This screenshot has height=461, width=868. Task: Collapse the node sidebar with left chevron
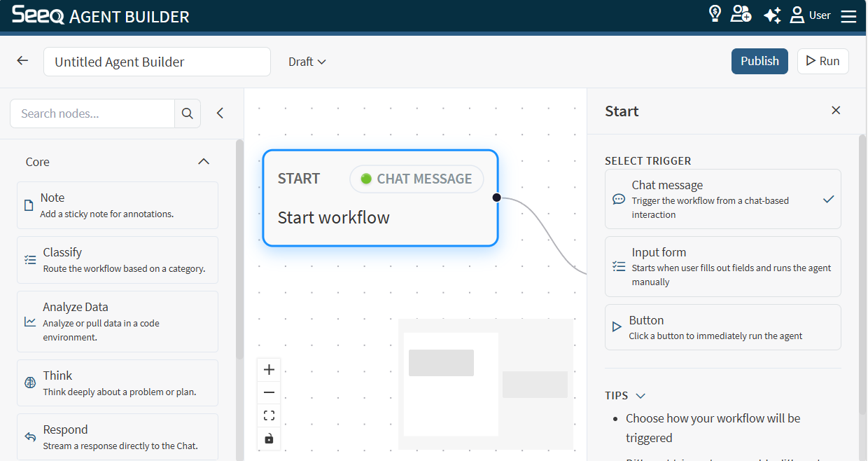(220, 113)
